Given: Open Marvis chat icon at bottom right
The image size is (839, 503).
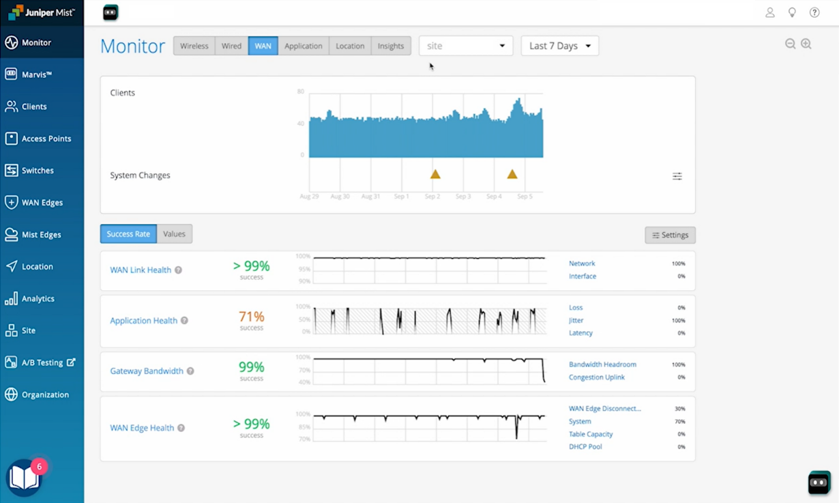Looking at the screenshot, I should click(818, 482).
